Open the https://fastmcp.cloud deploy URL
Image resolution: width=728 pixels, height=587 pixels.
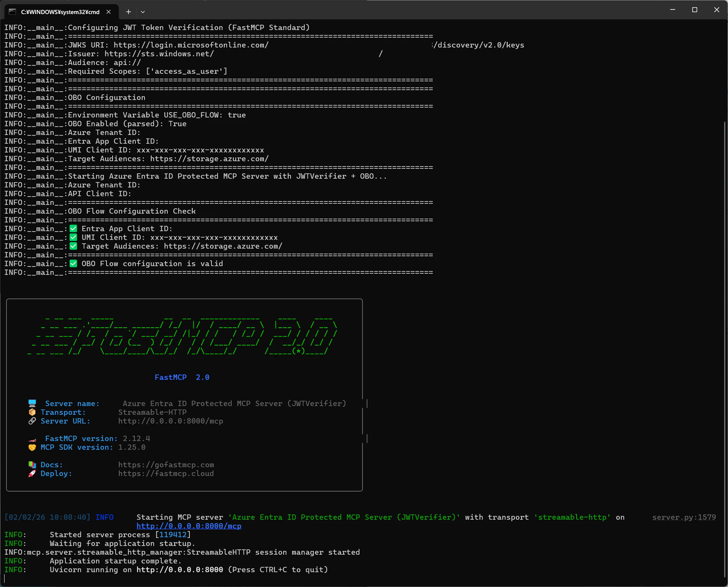tap(166, 473)
